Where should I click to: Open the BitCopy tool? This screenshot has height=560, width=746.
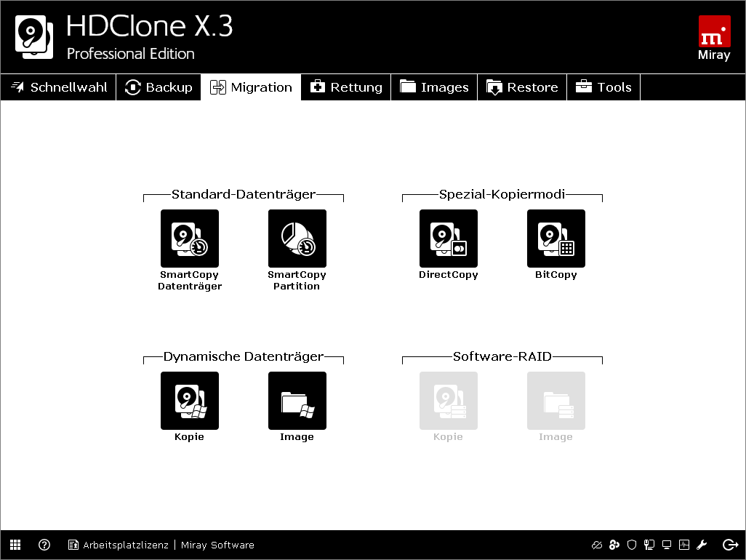tap(556, 239)
